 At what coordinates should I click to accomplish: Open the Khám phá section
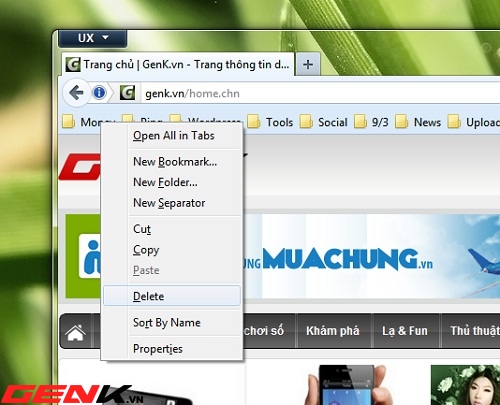tap(333, 331)
